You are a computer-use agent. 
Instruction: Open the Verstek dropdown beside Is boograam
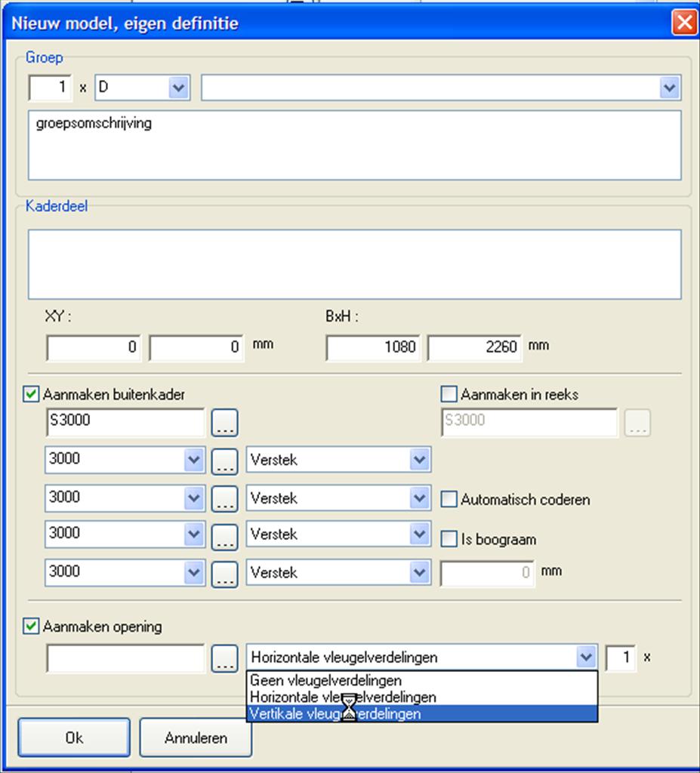point(419,534)
